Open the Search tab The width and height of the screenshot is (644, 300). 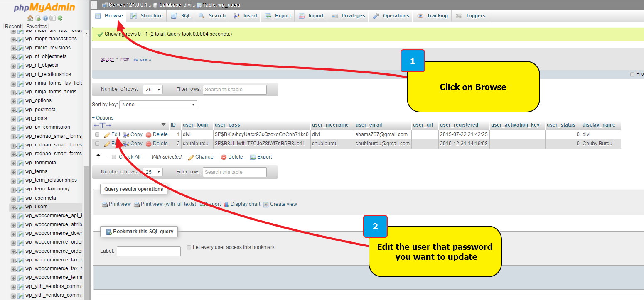tap(212, 16)
